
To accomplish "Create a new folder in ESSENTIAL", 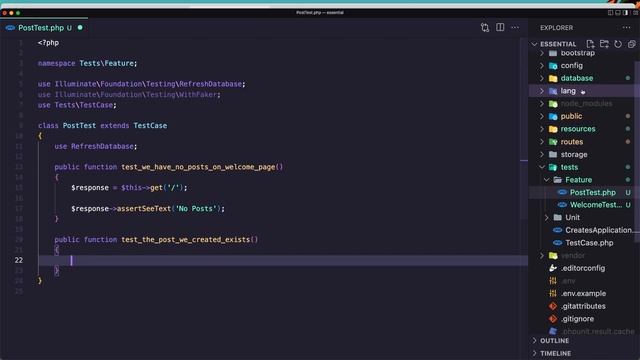I will click(604, 44).
